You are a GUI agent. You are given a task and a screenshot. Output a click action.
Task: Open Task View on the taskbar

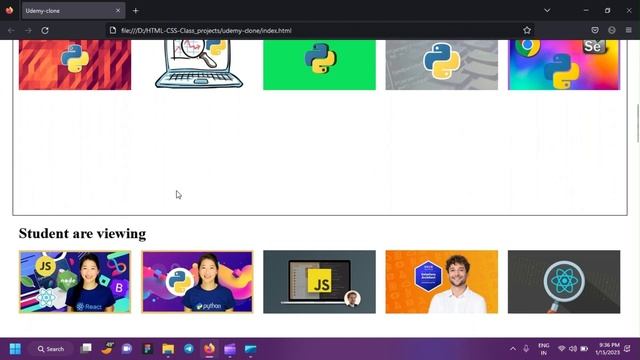tap(86, 349)
